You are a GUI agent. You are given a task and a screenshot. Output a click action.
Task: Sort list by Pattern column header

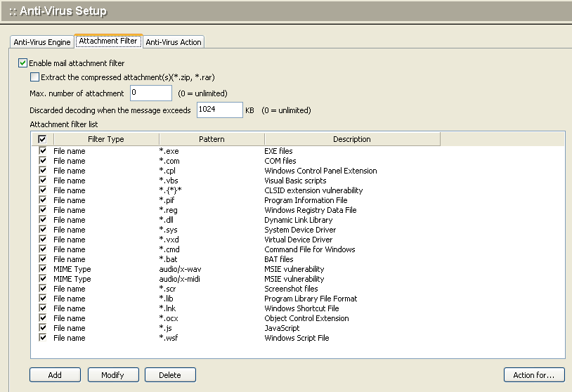(x=212, y=139)
